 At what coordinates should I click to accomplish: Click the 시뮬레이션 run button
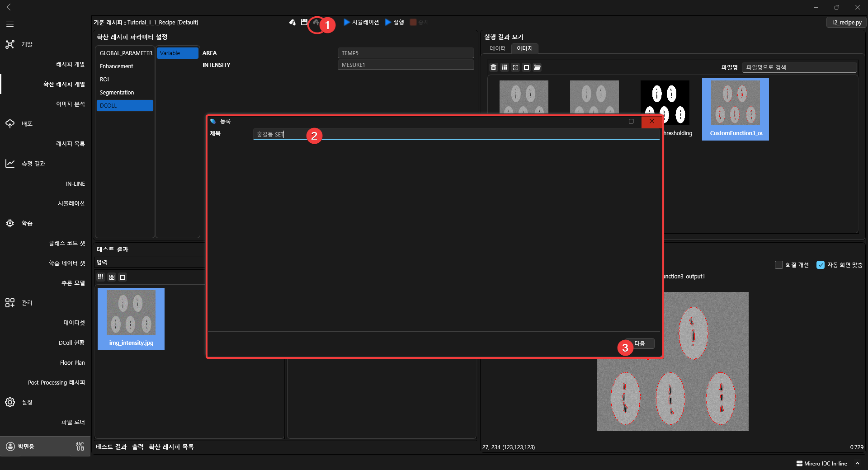coord(361,22)
